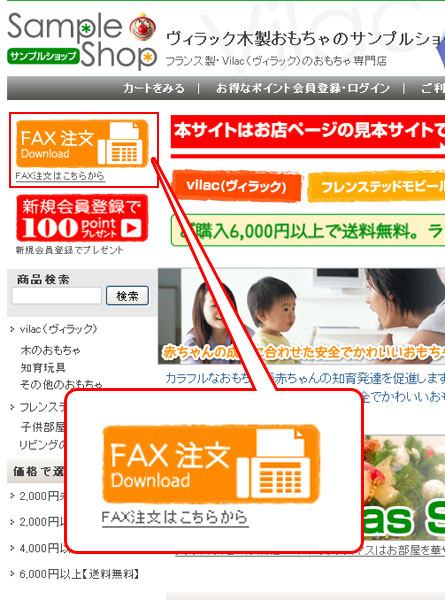Click into the 商品検索 text field
The image size is (445, 600).
(x=57, y=296)
